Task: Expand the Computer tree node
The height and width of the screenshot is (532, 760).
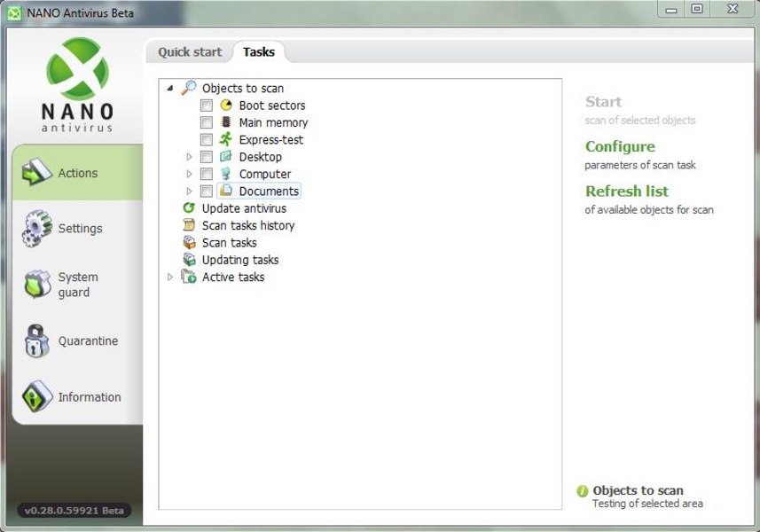Action: click(189, 174)
